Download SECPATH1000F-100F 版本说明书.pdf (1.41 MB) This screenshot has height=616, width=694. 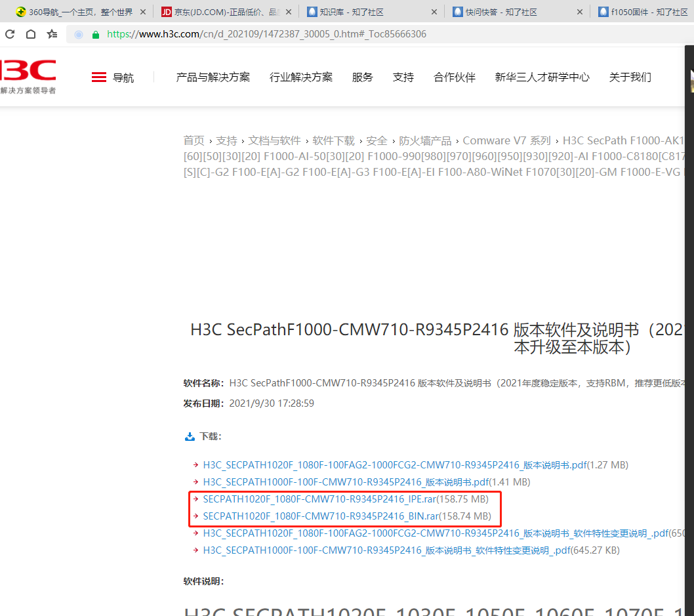coord(346,482)
